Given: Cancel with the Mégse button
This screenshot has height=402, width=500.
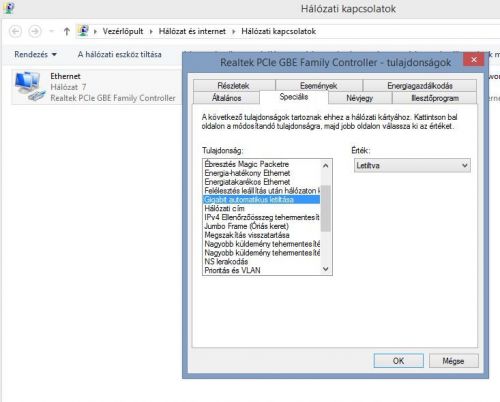Looking at the screenshot, I should coord(453,361).
